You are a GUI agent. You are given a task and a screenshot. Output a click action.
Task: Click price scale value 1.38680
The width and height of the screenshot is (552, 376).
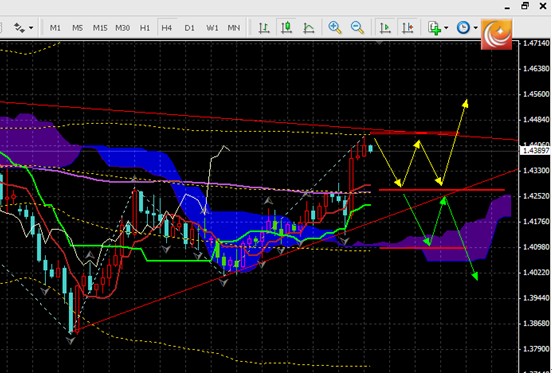[x=536, y=323]
